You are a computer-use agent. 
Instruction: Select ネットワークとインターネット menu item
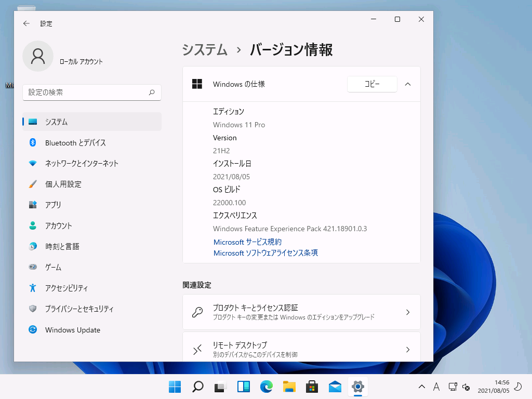(x=91, y=163)
